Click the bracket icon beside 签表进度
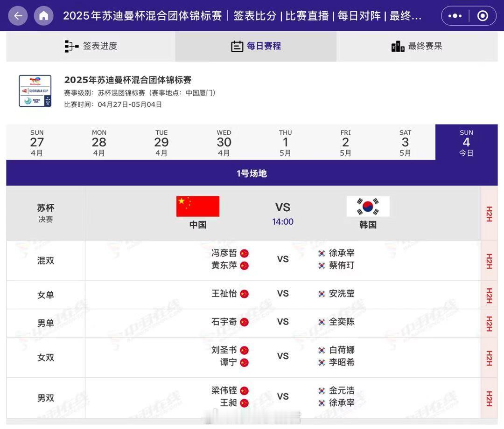Screen dimensions: 504x429 (71, 46)
